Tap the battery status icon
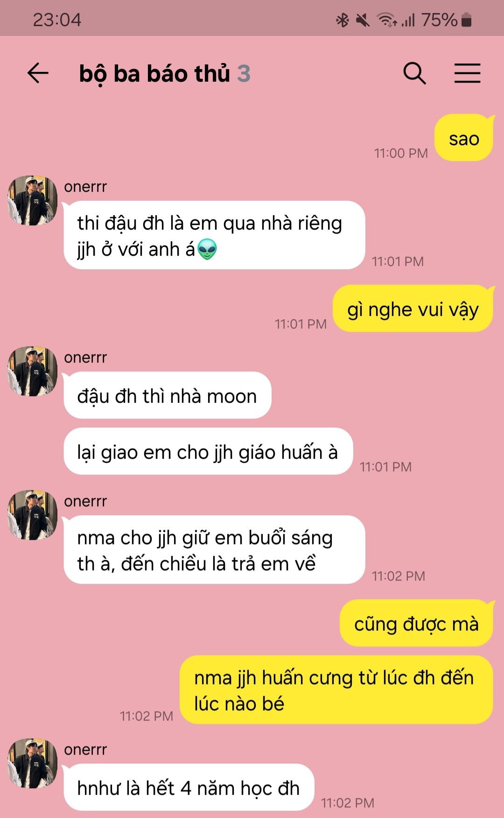Screen dimensions: 504x818 (x=466, y=20)
